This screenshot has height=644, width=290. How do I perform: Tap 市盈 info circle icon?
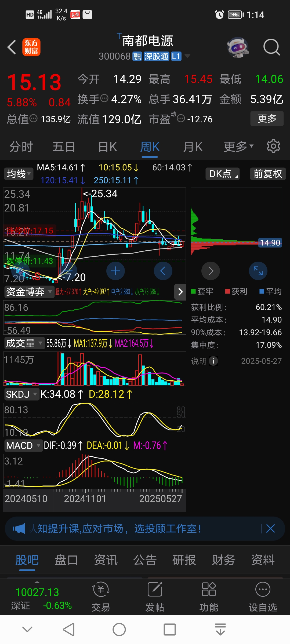[181, 118]
